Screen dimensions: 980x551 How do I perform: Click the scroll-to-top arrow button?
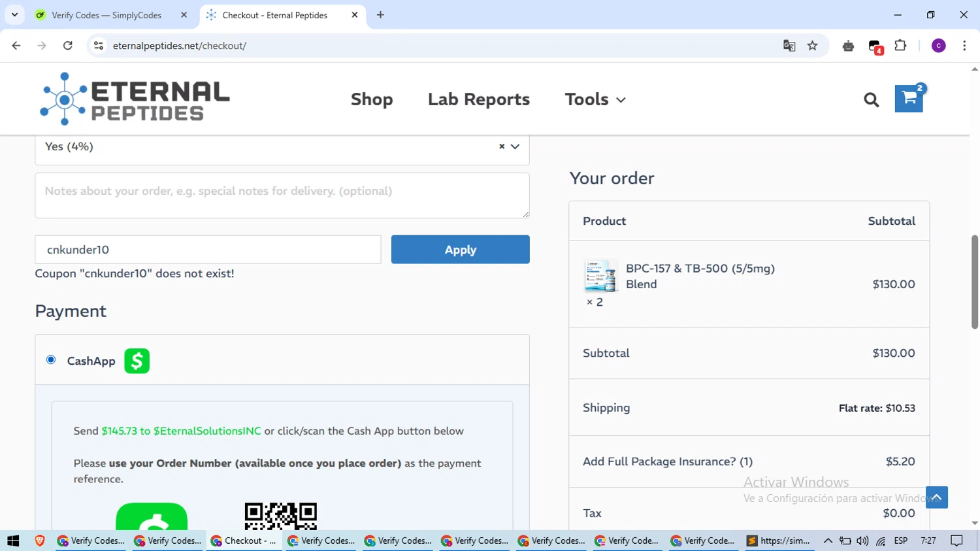click(x=936, y=497)
